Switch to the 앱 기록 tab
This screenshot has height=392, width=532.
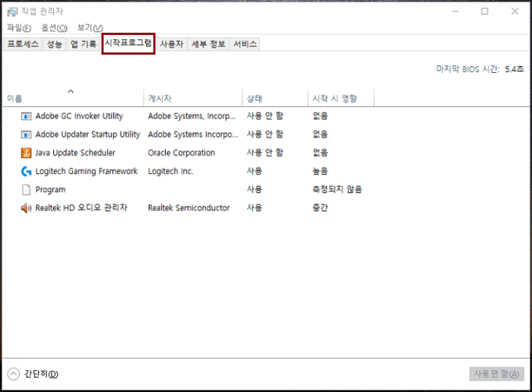(x=84, y=44)
